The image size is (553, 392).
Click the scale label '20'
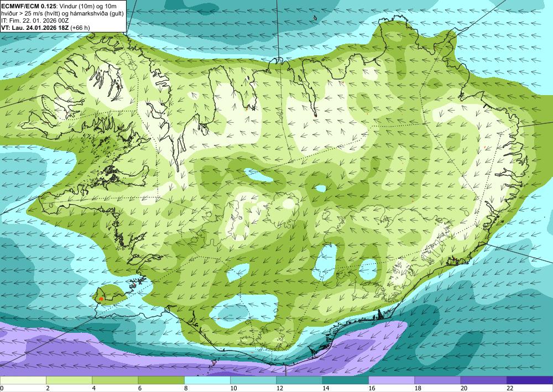coord(464,389)
